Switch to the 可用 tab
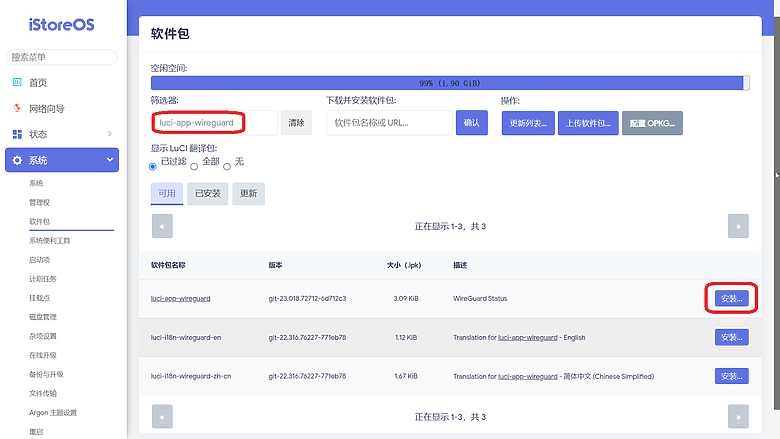The height and width of the screenshot is (439, 780). [x=167, y=193]
